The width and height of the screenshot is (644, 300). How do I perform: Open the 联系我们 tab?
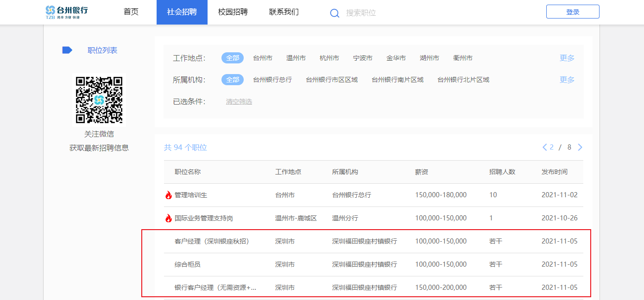point(284,12)
